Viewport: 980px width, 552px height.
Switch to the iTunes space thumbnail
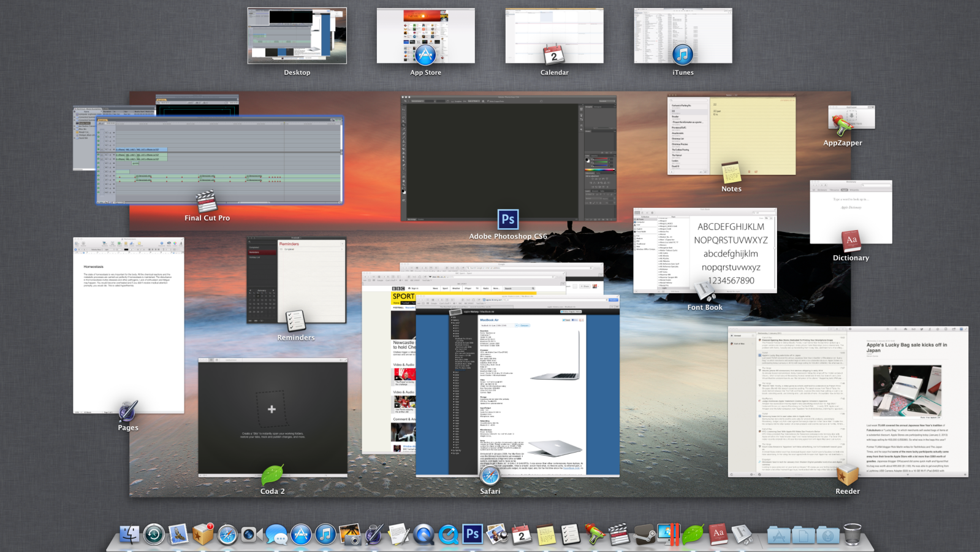pos(683,36)
